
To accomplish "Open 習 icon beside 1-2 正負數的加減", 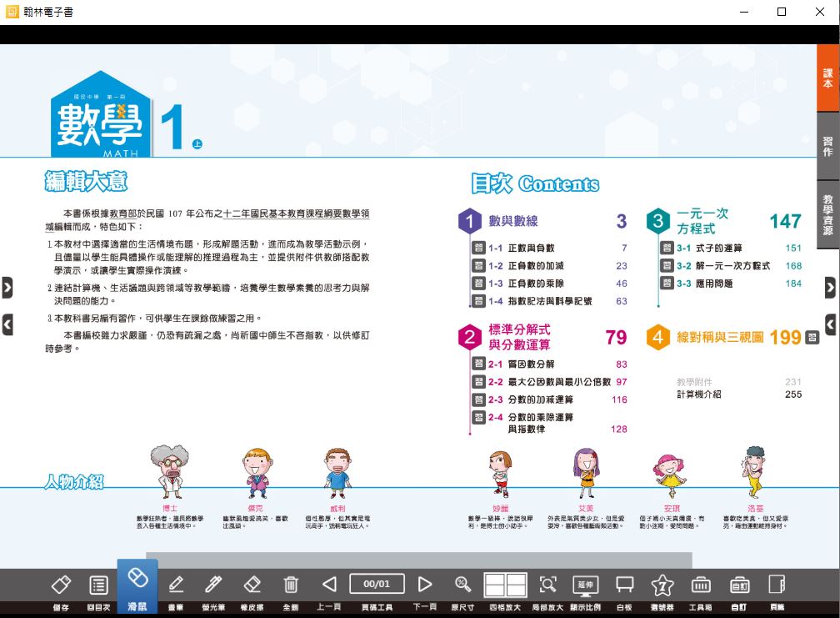I will (x=478, y=265).
